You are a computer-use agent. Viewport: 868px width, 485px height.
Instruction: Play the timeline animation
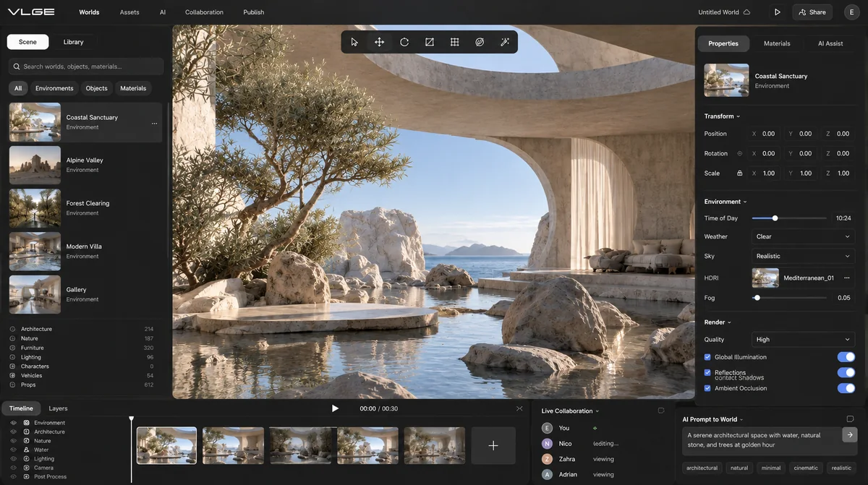335,408
